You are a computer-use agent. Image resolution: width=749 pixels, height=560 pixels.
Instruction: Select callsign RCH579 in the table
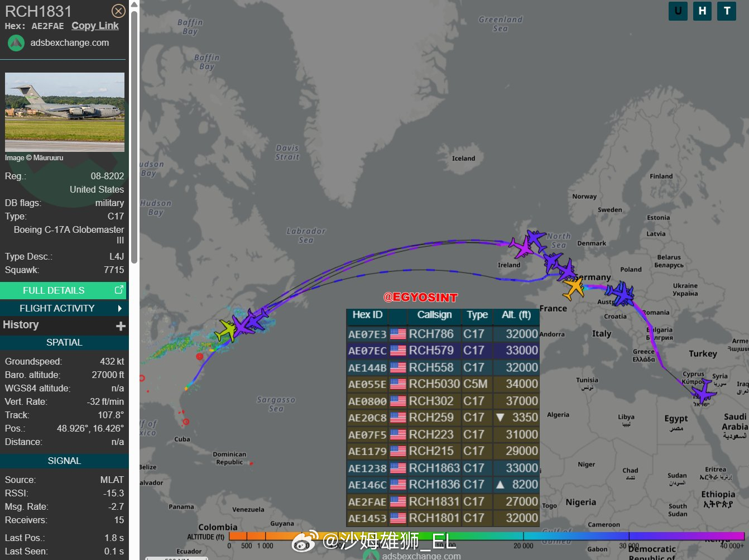pyautogui.click(x=431, y=351)
